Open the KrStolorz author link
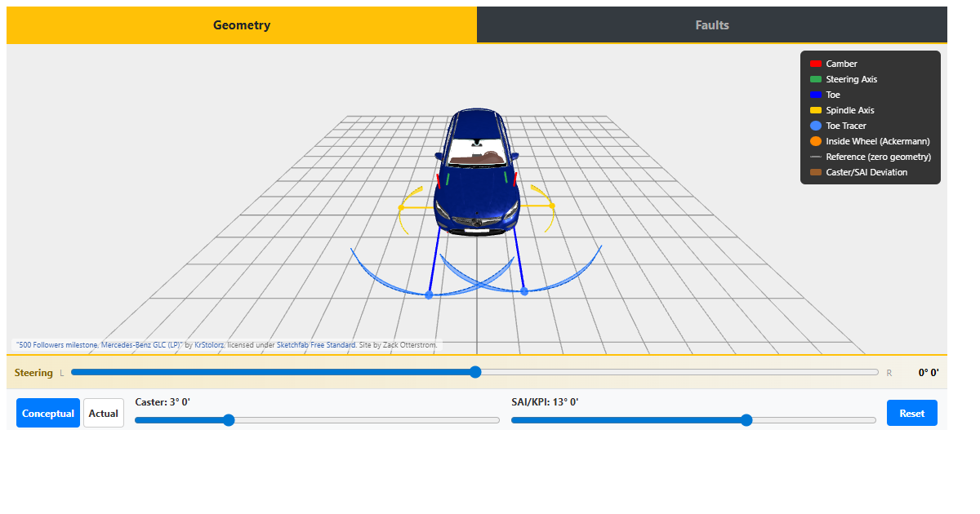This screenshot has height=514, width=980. pos(209,345)
